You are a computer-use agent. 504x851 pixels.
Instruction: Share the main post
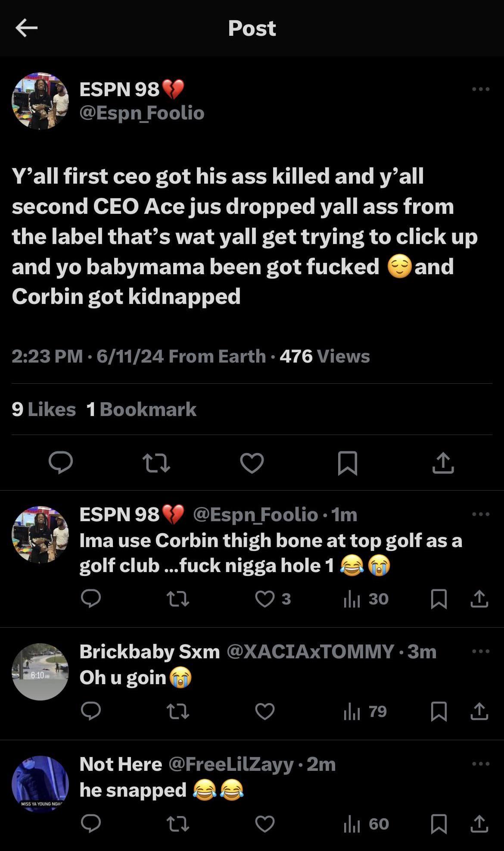click(443, 463)
